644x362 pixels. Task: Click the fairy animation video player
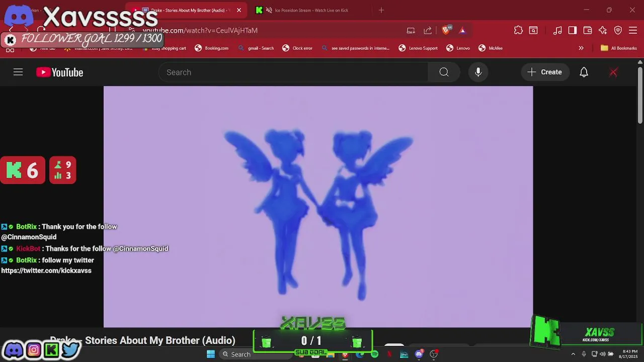pos(318,207)
